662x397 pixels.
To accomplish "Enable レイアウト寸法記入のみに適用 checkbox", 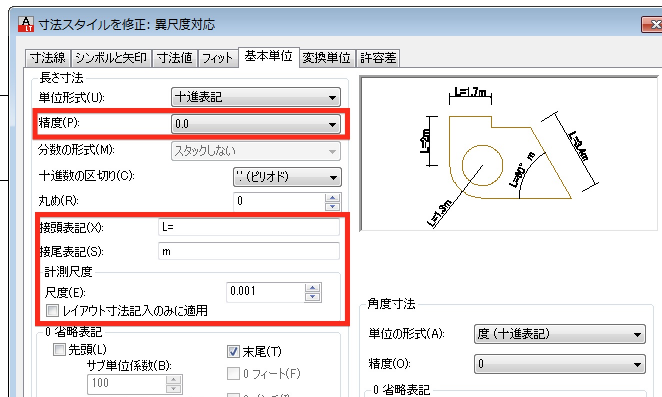I will click(x=52, y=311).
